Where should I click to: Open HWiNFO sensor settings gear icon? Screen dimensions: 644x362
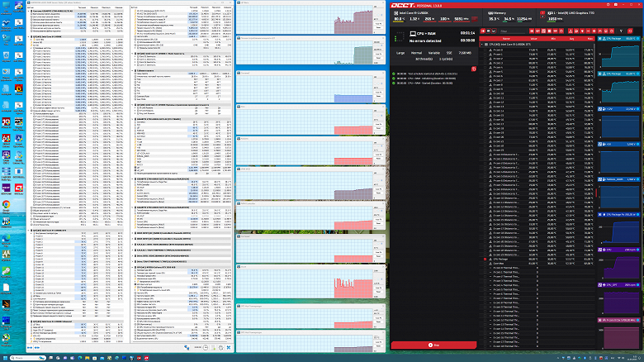pyautogui.click(x=221, y=348)
